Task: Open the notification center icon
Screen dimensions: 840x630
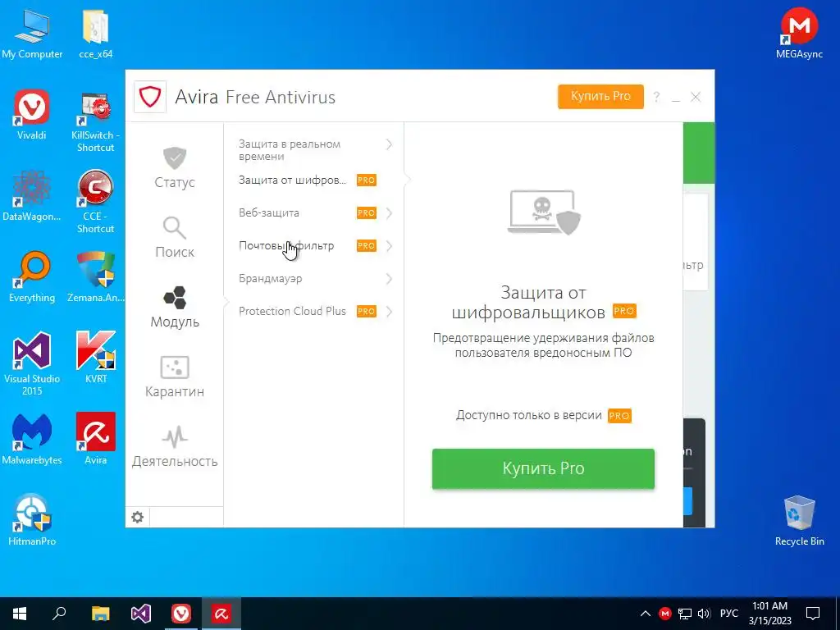Action: (813, 614)
